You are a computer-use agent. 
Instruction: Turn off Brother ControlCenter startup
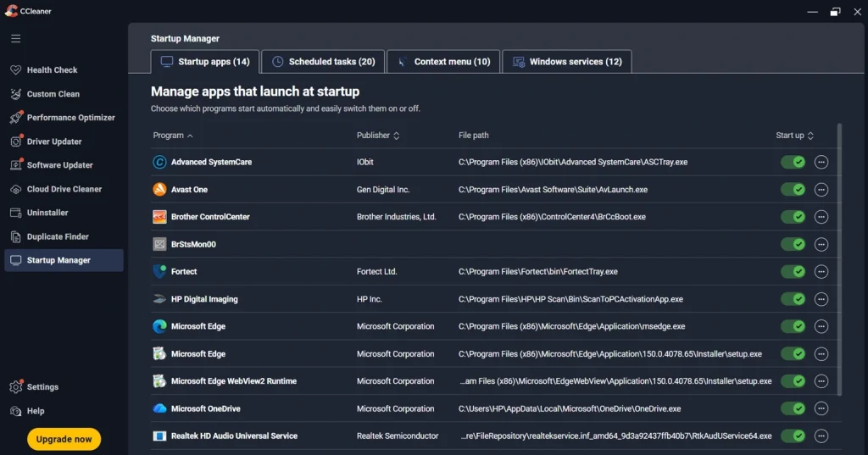point(793,216)
